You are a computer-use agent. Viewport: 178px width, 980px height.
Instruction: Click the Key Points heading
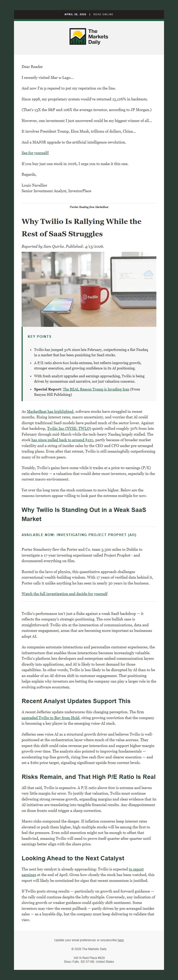(39, 336)
